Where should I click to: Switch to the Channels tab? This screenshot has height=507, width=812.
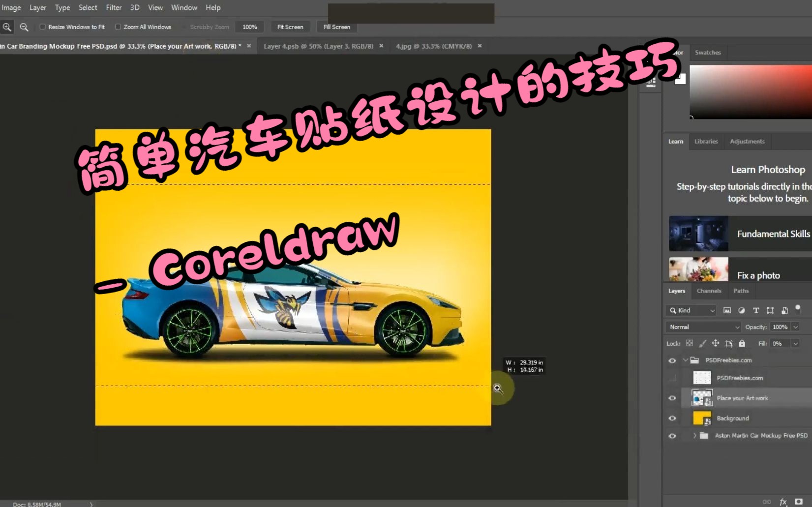709,291
